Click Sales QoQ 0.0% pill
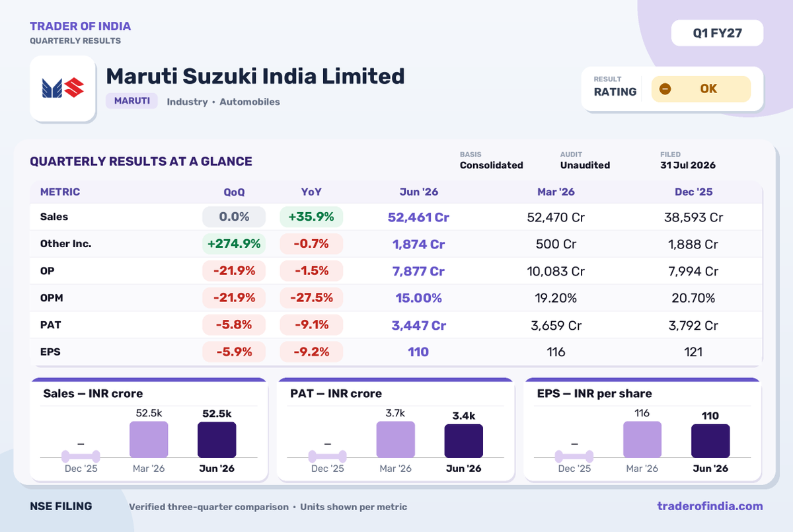793x532 pixels. tap(234, 217)
